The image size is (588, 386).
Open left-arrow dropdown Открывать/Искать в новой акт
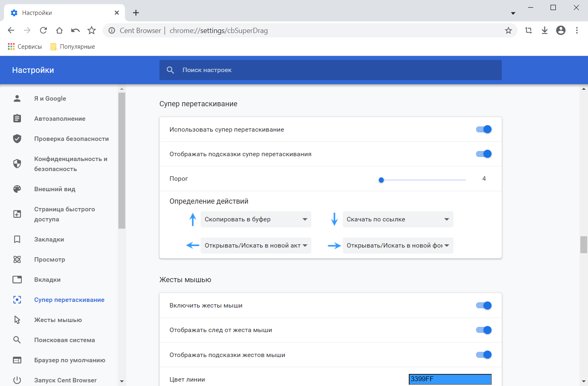pyautogui.click(x=256, y=246)
